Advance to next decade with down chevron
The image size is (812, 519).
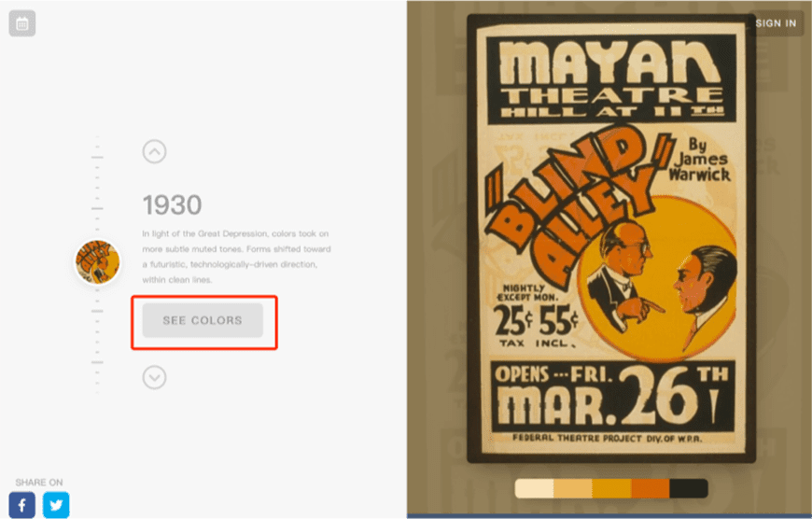pos(154,377)
